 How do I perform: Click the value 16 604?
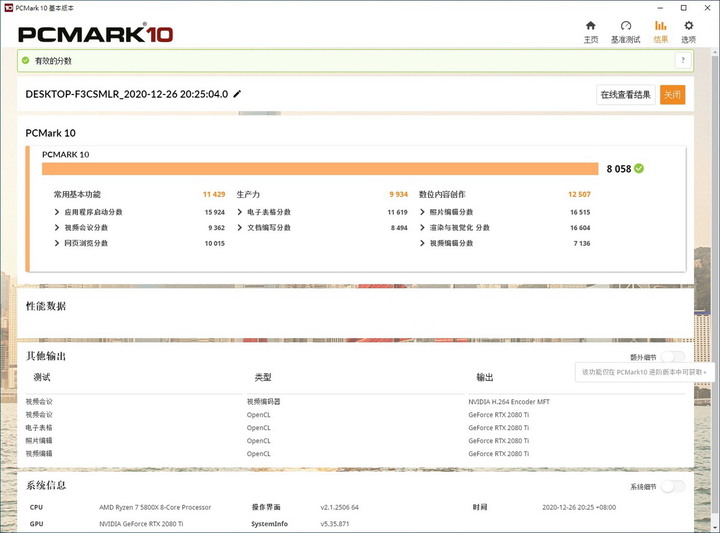[580, 228]
